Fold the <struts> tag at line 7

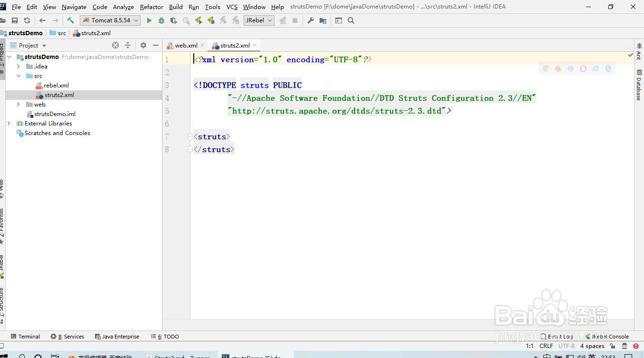tap(190, 137)
